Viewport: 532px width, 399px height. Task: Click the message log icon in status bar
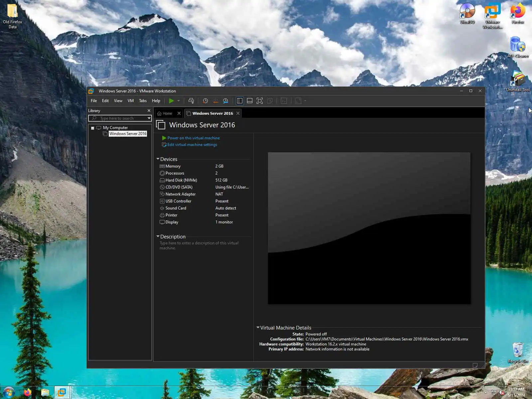coord(475,365)
